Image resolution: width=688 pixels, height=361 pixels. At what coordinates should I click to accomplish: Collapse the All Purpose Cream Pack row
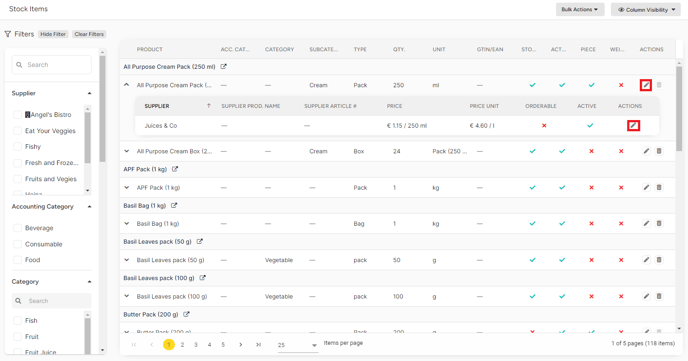tap(127, 85)
